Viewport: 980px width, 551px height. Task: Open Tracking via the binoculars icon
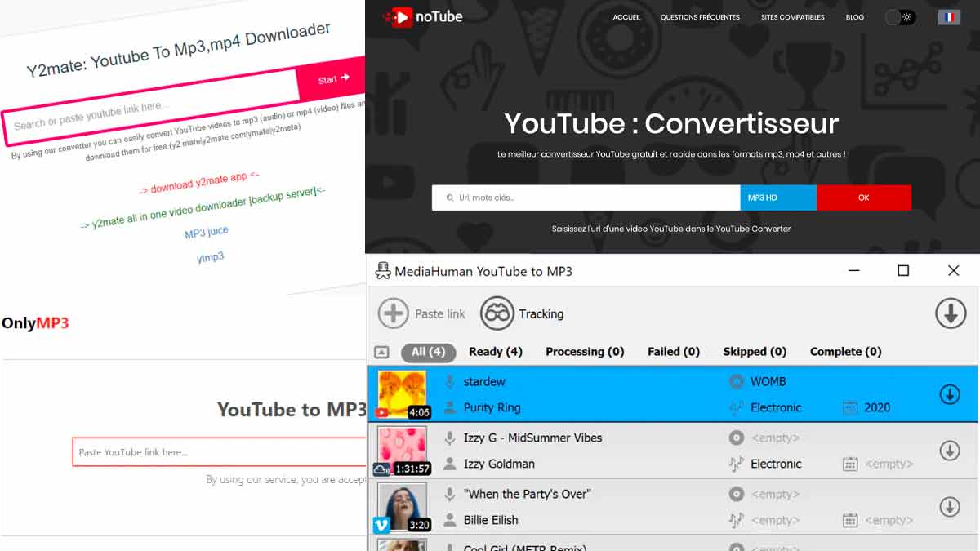[x=497, y=313]
